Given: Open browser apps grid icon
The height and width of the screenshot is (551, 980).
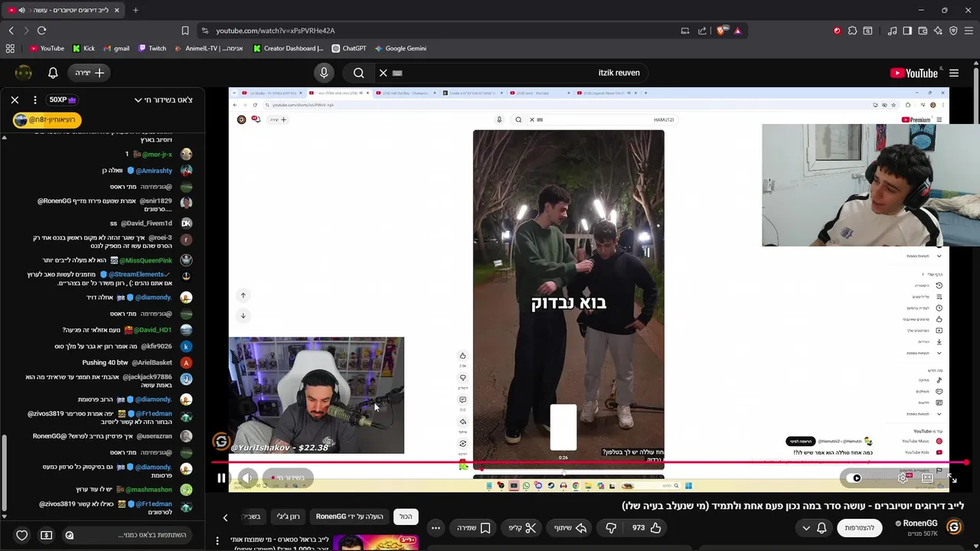Looking at the screenshot, I should pyautogui.click(x=10, y=48).
